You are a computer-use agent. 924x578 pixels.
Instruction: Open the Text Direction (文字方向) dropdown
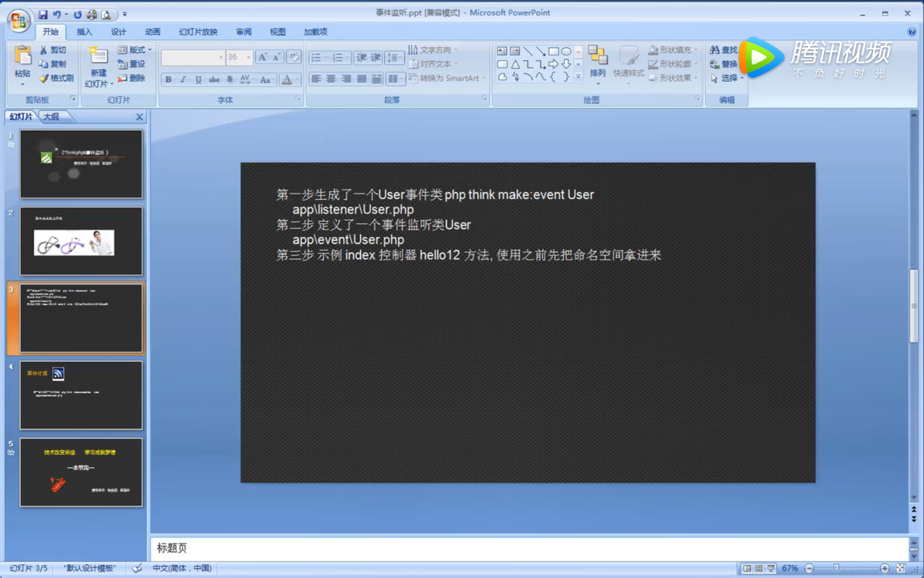(433, 50)
